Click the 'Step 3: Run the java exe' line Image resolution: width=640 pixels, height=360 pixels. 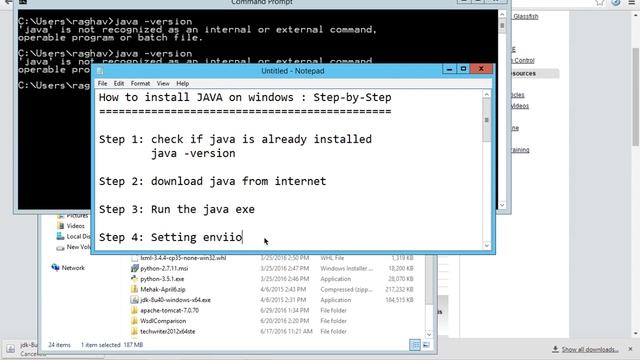tap(177, 209)
